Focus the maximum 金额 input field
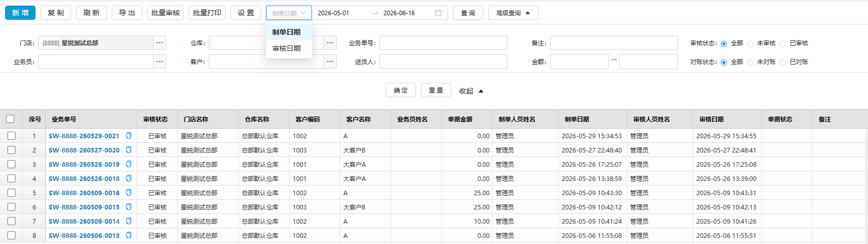The height and width of the screenshot is (244, 868). point(649,62)
